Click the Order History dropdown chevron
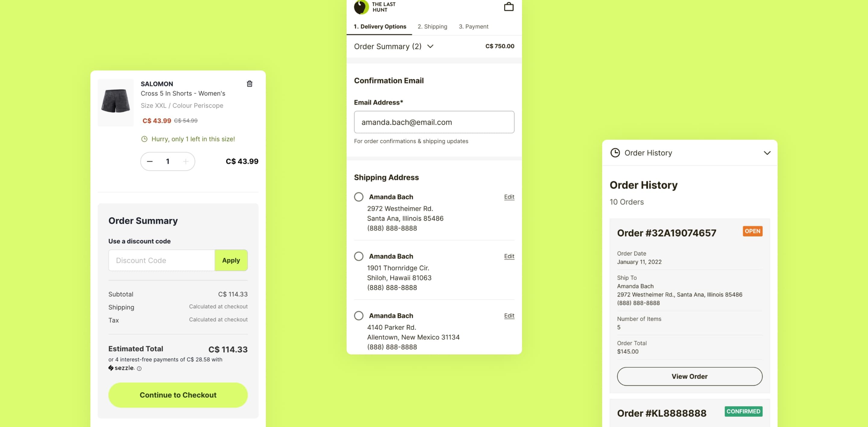The image size is (868, 427). (767, 153)
